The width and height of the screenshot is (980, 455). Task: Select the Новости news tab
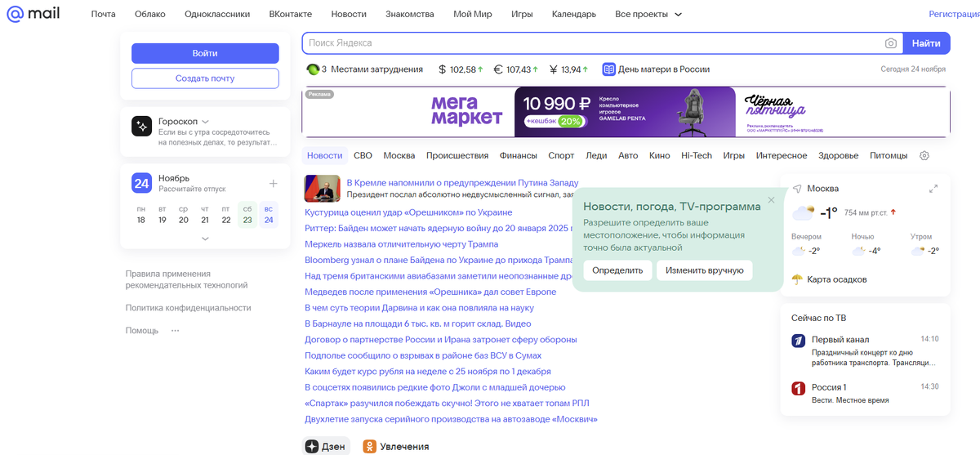pos(325,156)
